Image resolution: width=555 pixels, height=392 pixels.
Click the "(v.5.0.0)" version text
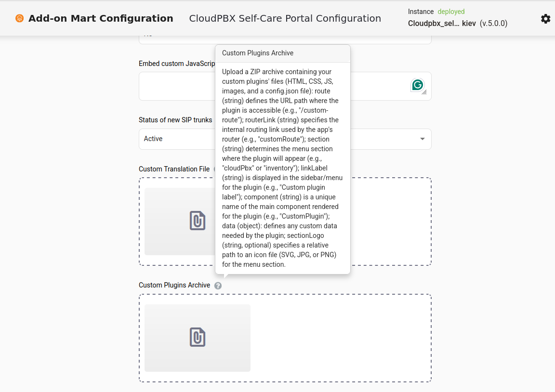(x=493, y=23)
